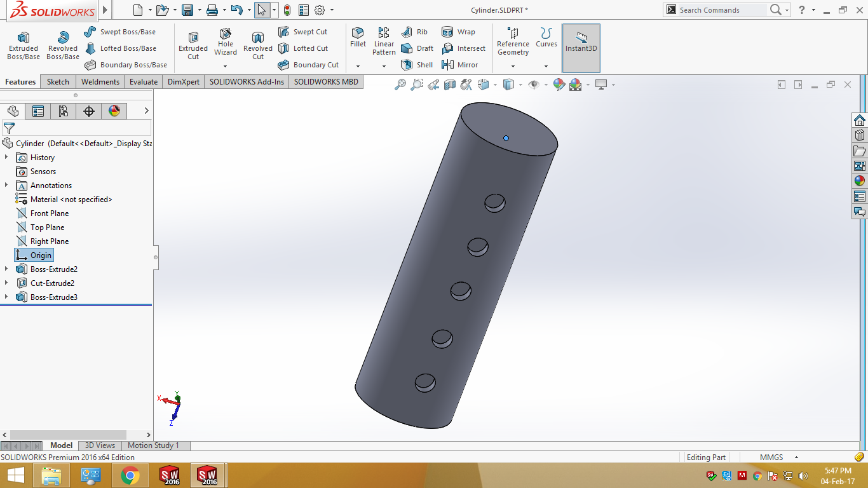Image resolution: width=868 pixels, height=488 pixels.
Task: Click the Draft tool
Action: point(417,48)
